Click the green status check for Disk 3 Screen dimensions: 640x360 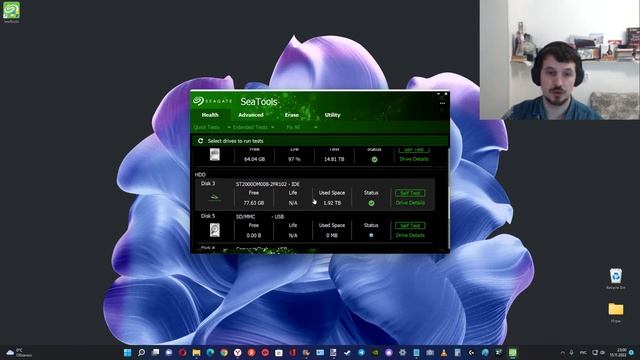point(371,203)
